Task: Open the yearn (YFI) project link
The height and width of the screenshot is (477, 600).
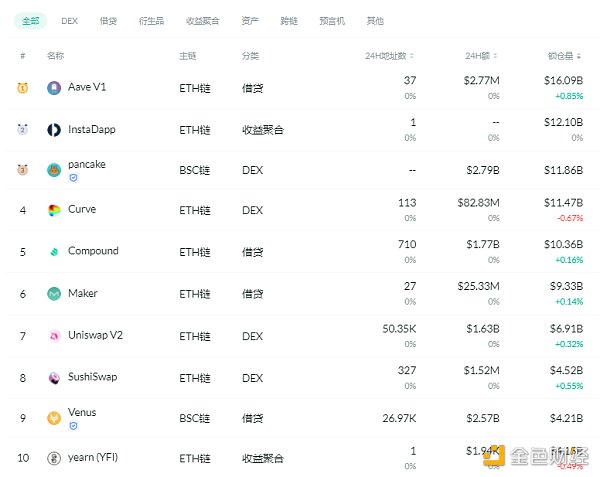Action: tap(93, 457)
